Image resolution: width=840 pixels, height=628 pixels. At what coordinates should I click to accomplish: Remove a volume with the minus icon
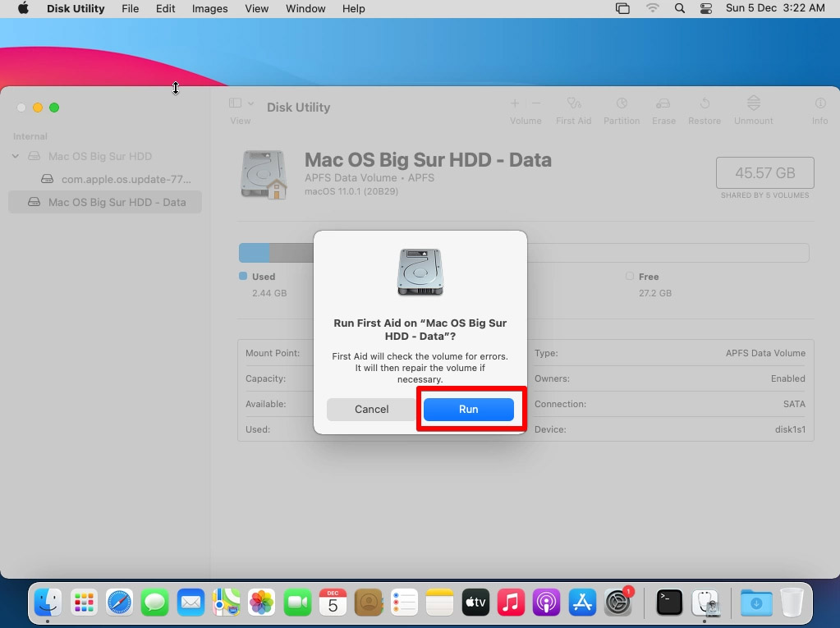536,103
